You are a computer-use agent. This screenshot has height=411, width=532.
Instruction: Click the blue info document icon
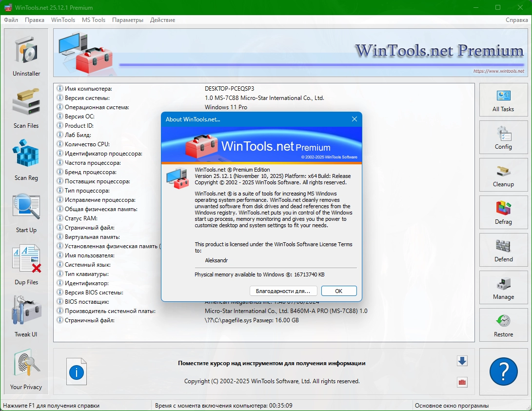(x=77, y=372)
